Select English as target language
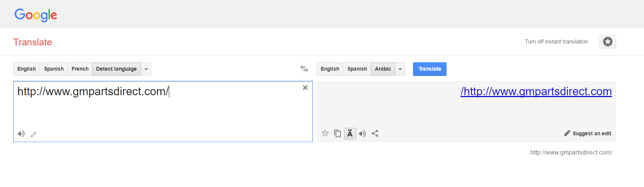Viewport: 644px width, 187px height. (330, 69)
